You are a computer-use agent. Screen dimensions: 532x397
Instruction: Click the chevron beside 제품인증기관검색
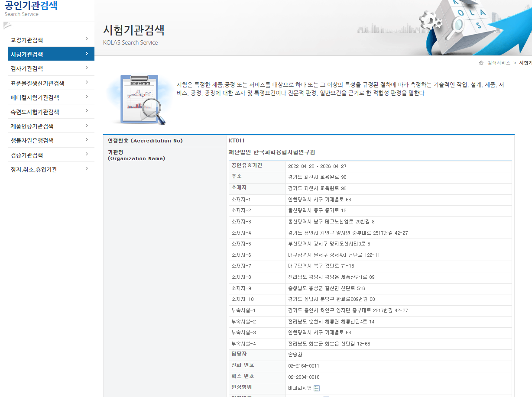click(87, 126)
